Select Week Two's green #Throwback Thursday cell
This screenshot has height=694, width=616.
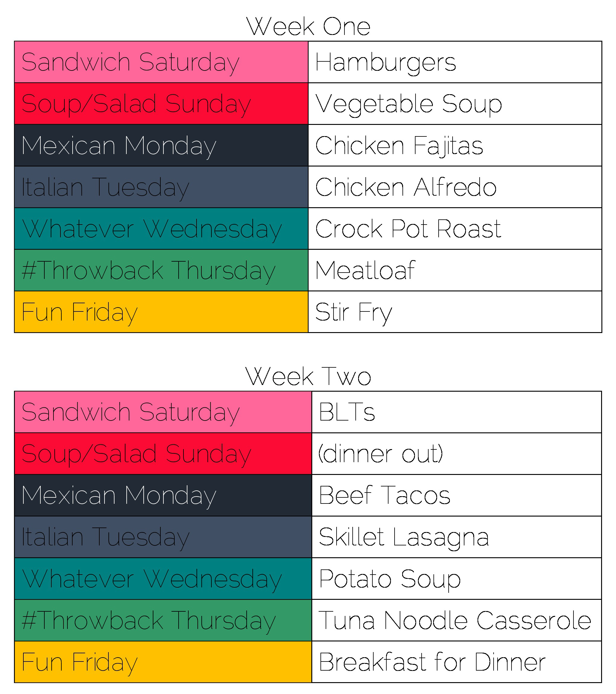(x=163, y=621)
